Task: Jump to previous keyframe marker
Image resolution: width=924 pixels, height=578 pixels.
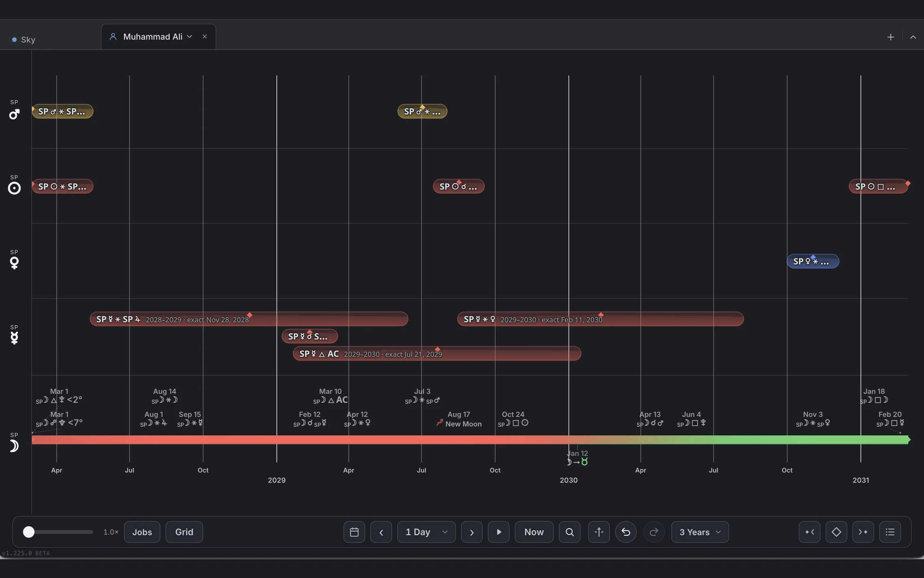Action: click(x=809, y=532)
